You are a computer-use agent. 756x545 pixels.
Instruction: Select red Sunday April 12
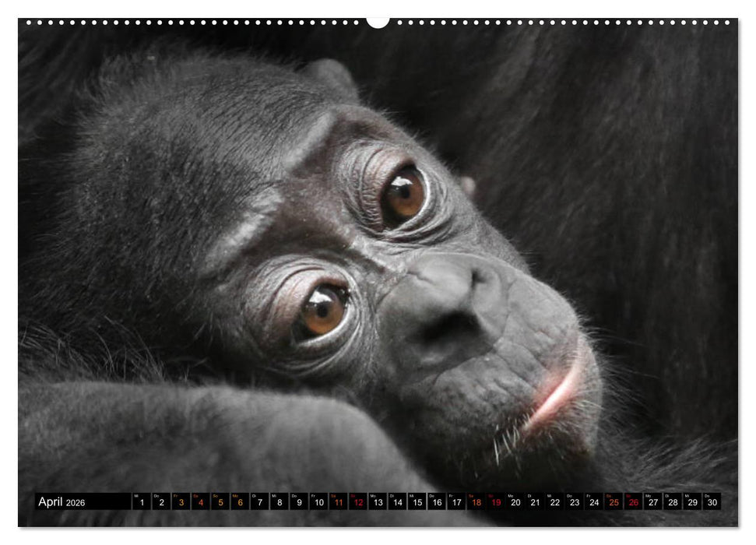click(x=358, y=502)
